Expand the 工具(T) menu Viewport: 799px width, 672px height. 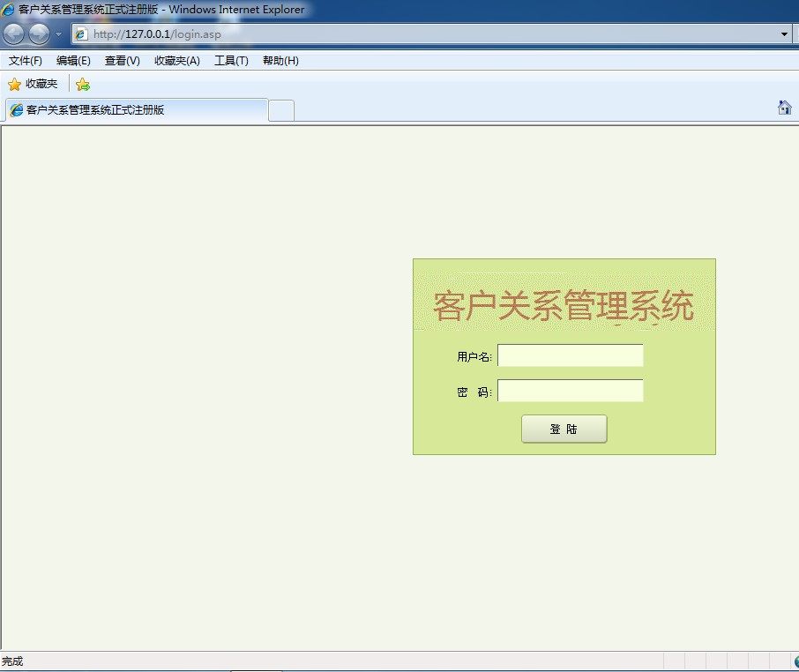coord(230,60)
